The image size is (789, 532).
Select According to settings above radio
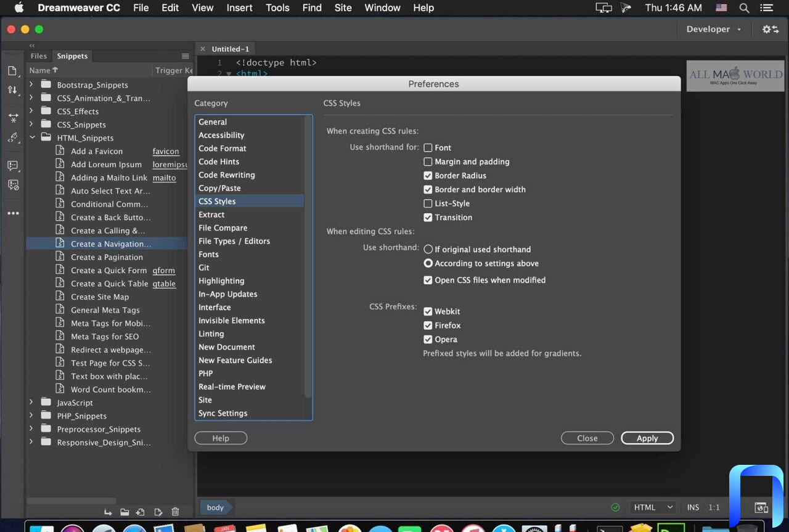coord(428,263)
